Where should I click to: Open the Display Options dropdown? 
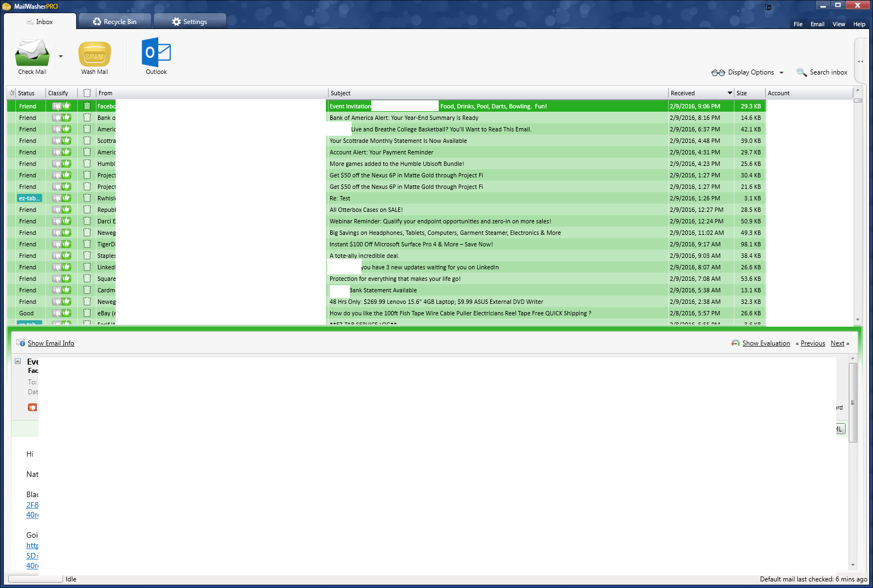tap(782, 73)
